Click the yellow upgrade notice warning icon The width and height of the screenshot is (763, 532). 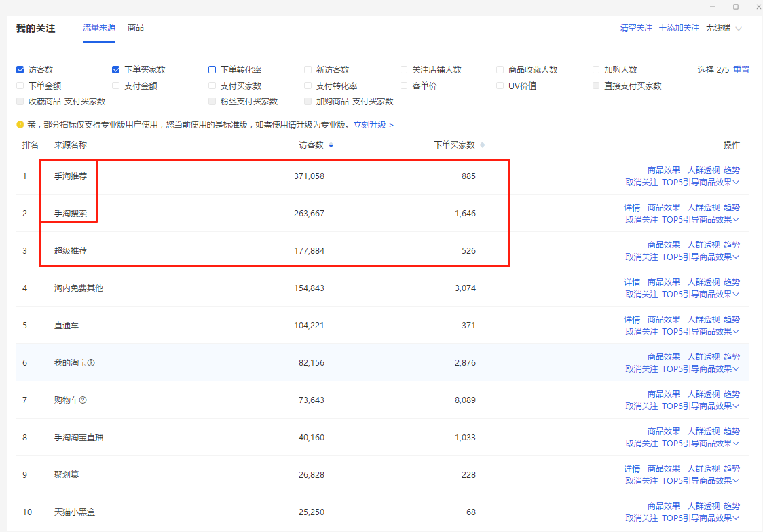(20, 125)
